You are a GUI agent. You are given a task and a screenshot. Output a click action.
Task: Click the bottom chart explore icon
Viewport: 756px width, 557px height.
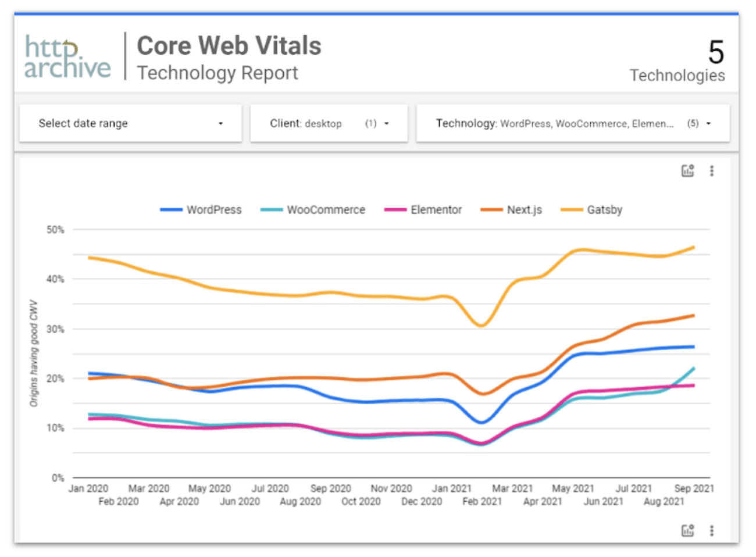(x=687, y=530)
